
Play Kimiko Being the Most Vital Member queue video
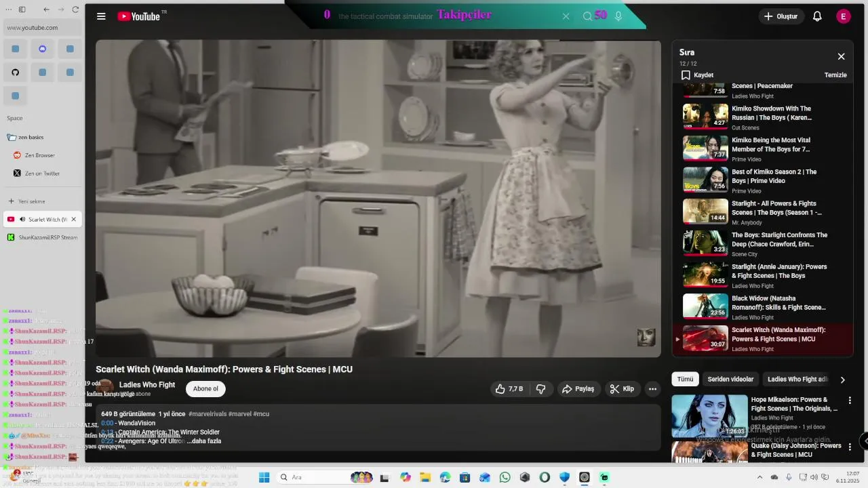coord(764,148)
